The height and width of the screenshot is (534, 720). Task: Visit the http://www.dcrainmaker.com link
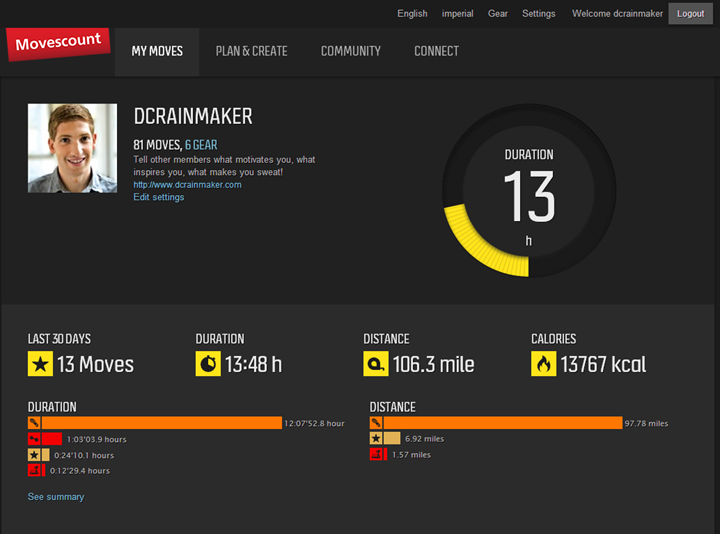tap(187, 185)
